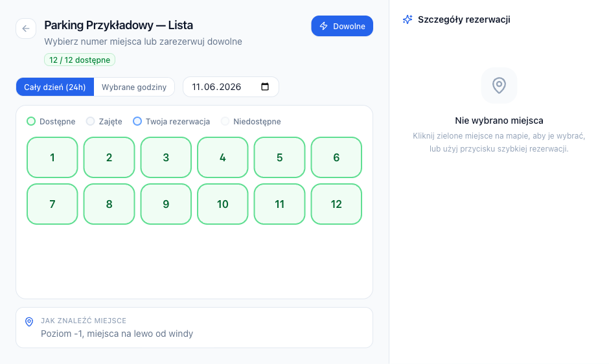Click the date field showing 11.06.2026
609x364 pixels.
tap(231, 87)
